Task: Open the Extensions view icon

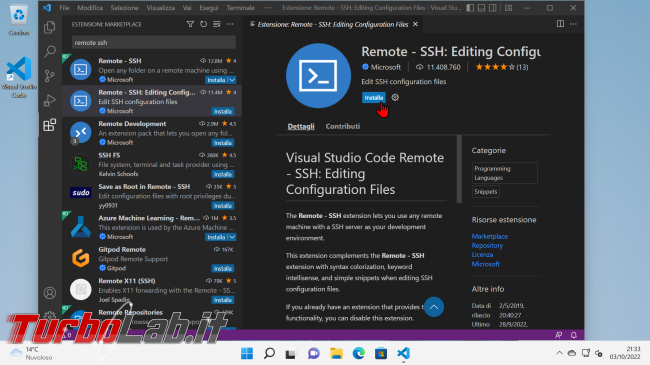Action: pyautogui.click(x=50, y=125)
